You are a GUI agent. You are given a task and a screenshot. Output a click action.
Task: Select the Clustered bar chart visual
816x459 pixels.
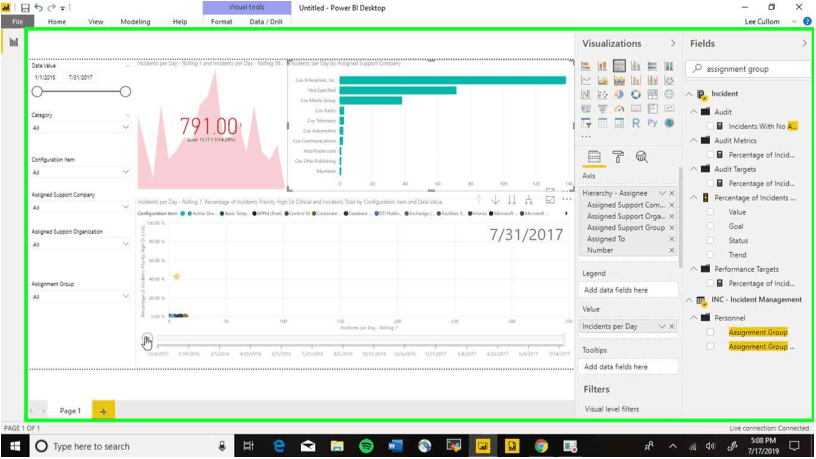[619, 66]
